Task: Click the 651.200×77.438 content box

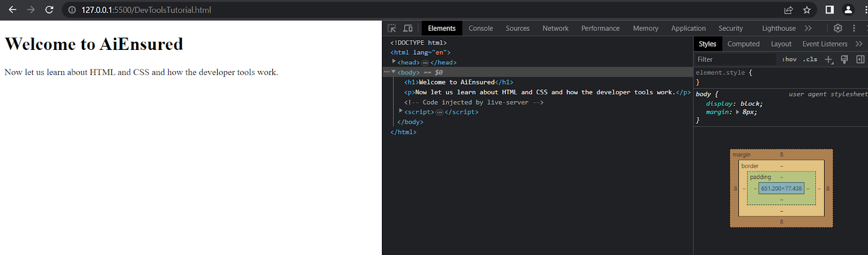Action: pyautogui.click(x=781, y=188)
